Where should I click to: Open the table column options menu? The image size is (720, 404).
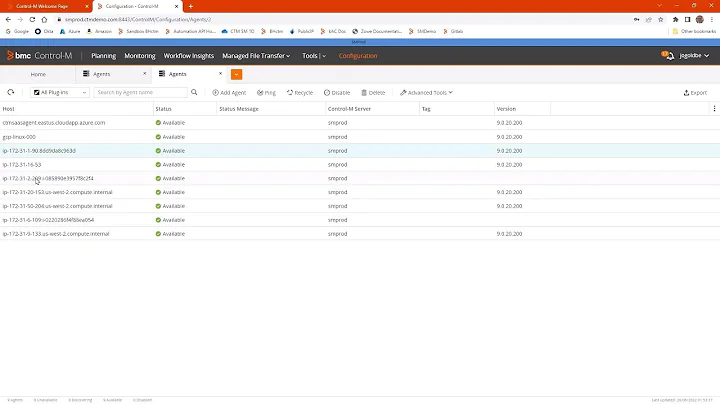pyautogui.click(x=714, y=109)
